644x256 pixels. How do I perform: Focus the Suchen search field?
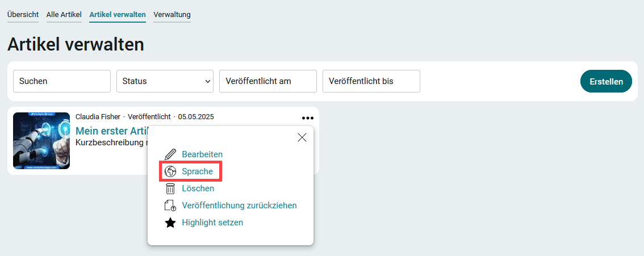[62, 81]
